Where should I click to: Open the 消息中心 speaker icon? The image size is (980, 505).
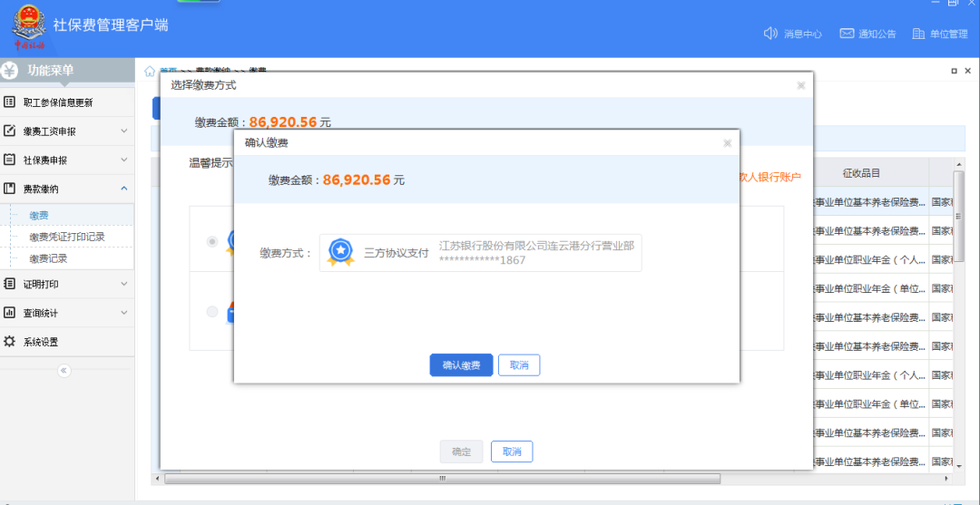[770, 33]
